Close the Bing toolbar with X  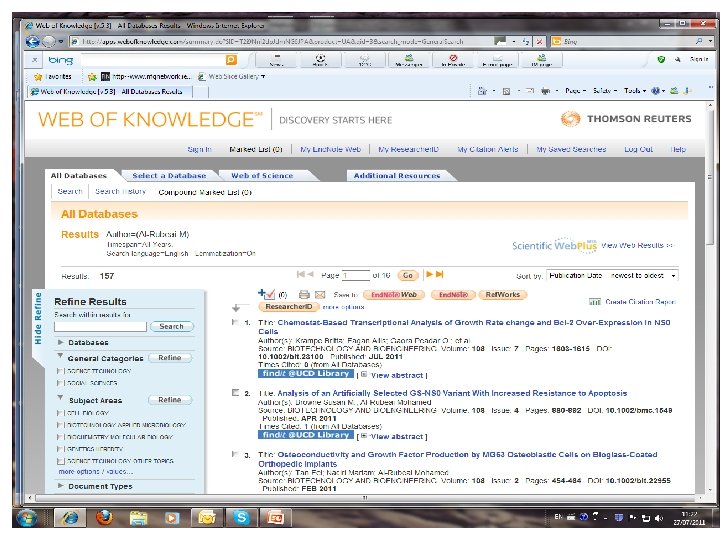[x=34, y=60]
